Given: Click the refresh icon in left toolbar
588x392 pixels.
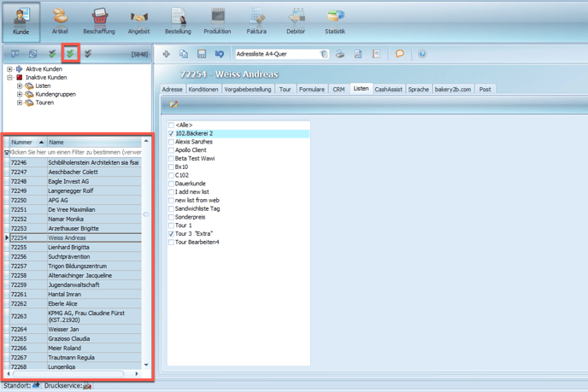Looking at the screenshot, I should pos(33,54).
